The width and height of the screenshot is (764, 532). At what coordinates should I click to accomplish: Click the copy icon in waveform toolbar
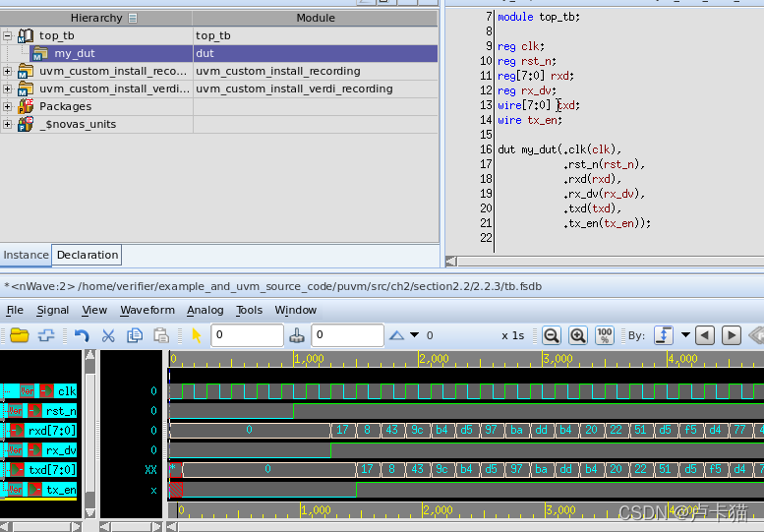(x=135, y=335)
